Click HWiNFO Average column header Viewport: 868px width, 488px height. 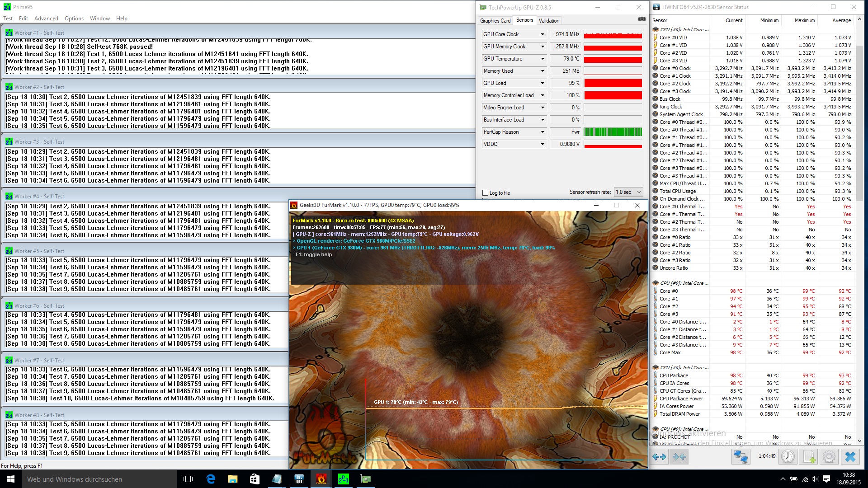pos(835,20)
